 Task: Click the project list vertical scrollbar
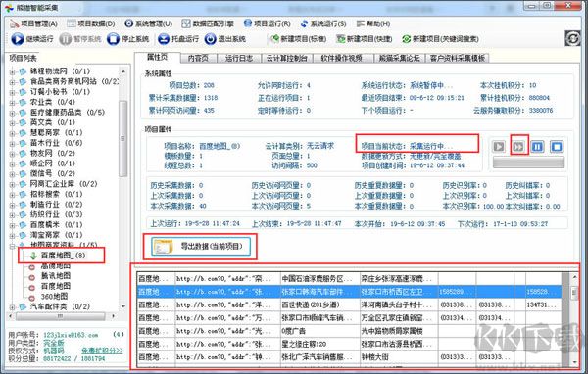(x=123, y=138)
